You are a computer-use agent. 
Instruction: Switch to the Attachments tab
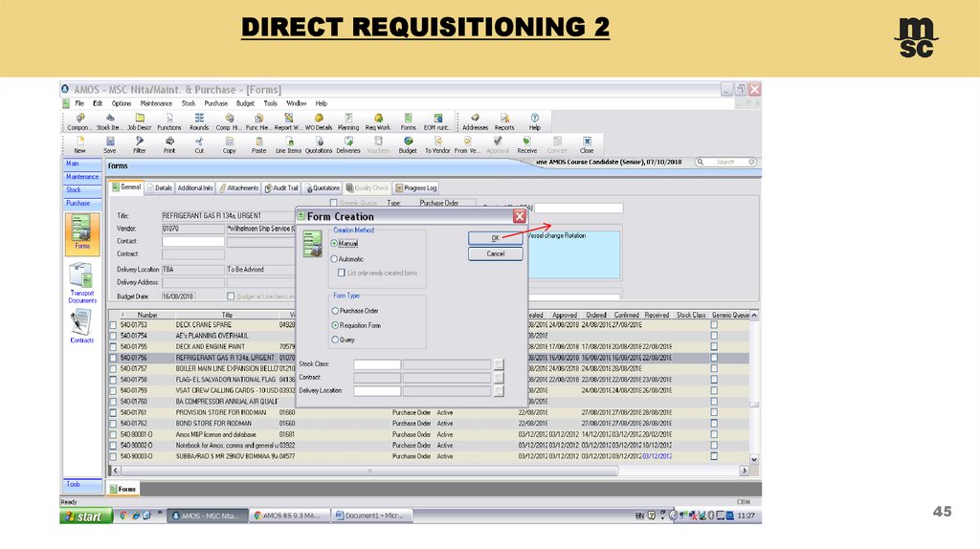coord(238,188)
